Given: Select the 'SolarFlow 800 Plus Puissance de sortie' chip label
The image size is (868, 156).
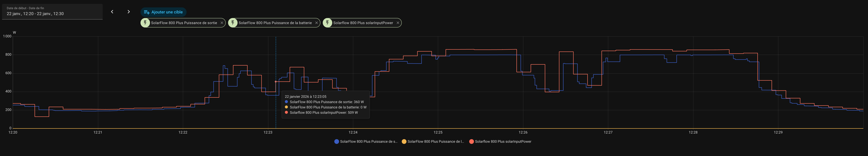Looking at the screenshot, I should pos(184,23).
